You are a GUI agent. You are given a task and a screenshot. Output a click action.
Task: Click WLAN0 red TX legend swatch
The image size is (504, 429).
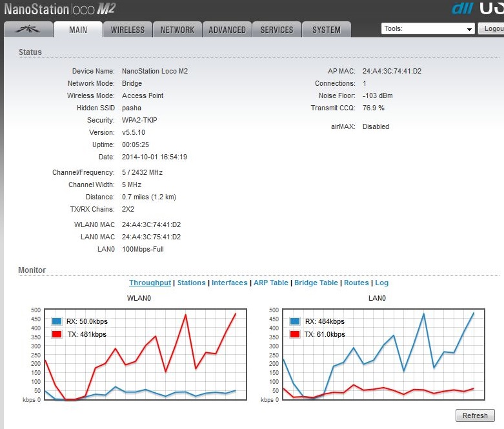tap(57, 334)
